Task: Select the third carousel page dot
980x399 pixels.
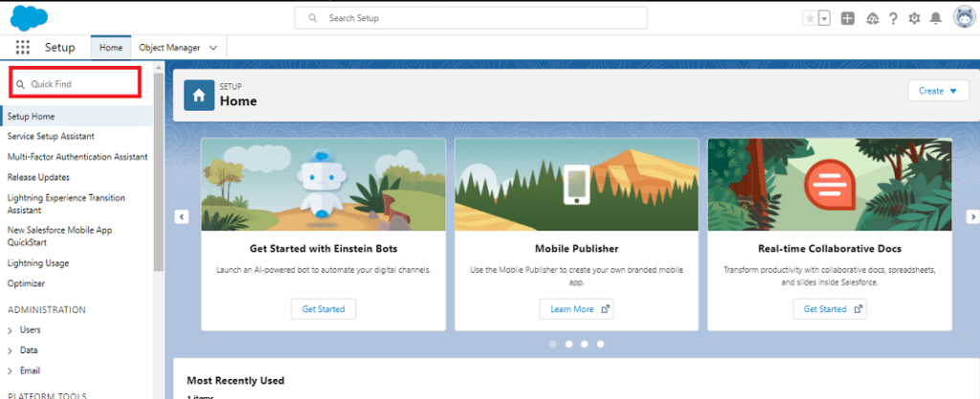Action: coord(585,344)
